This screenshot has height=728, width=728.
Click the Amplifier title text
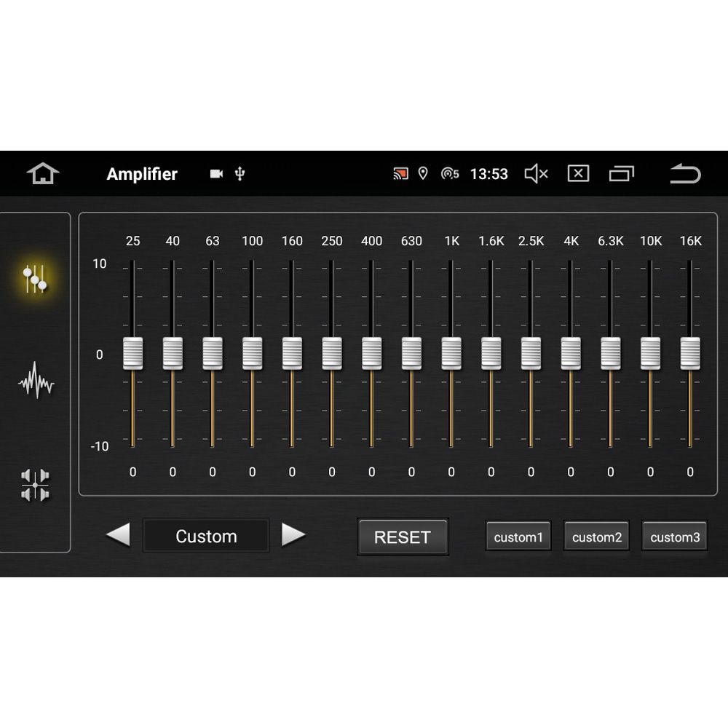click(x=142, y=174)
